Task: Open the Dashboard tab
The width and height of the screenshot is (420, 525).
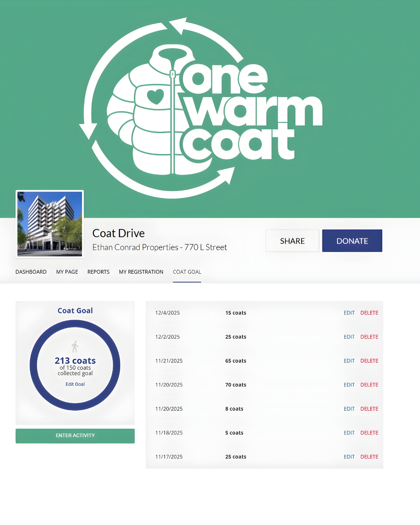Action: [x=31, y=272]
